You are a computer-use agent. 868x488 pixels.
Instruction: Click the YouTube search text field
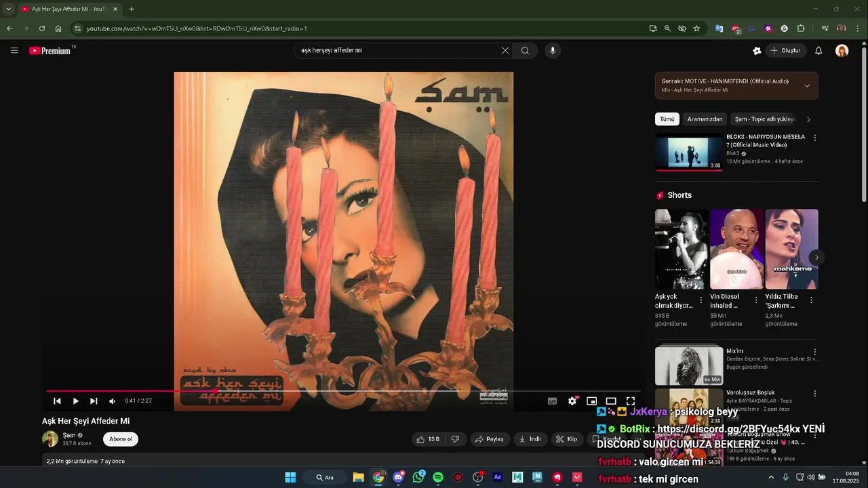point(400,50)
